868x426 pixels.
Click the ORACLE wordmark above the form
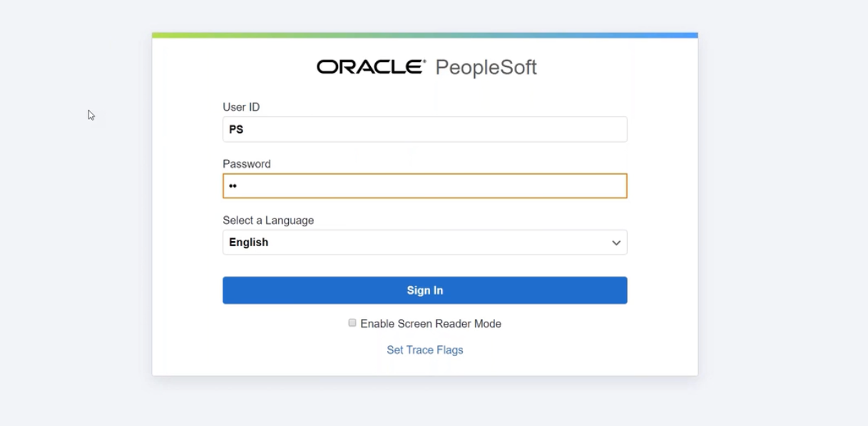(369, 67)
